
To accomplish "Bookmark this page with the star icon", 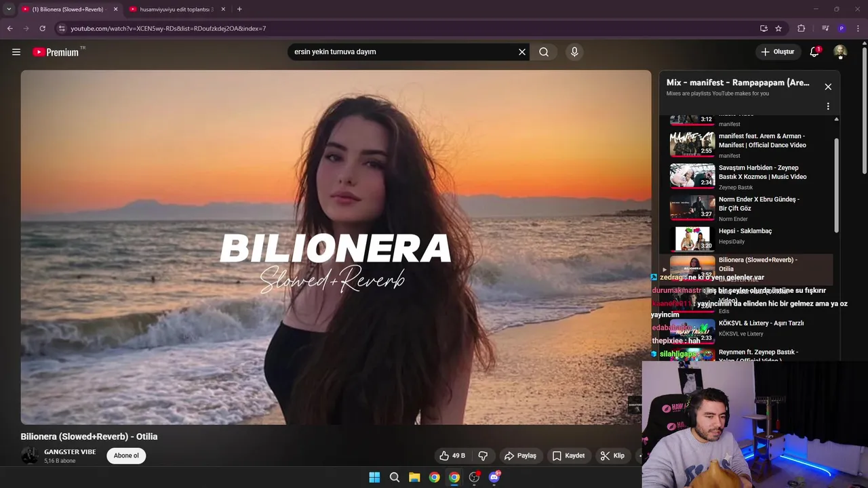I will point(778,28).
